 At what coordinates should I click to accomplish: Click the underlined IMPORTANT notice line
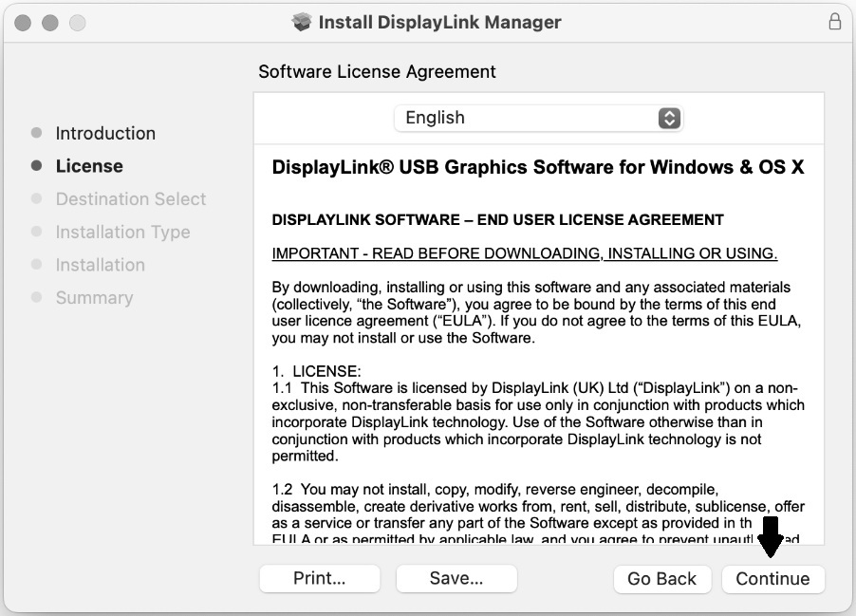coord(525,253)
